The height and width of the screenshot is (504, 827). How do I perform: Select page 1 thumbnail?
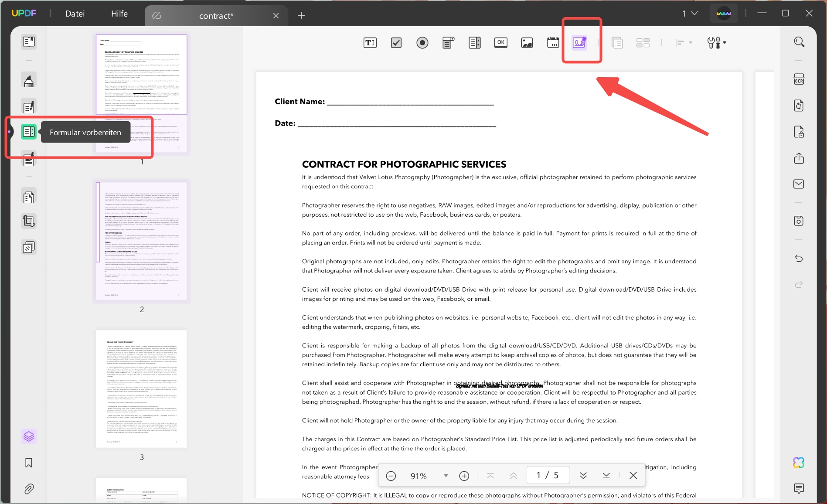click(142, 94)
